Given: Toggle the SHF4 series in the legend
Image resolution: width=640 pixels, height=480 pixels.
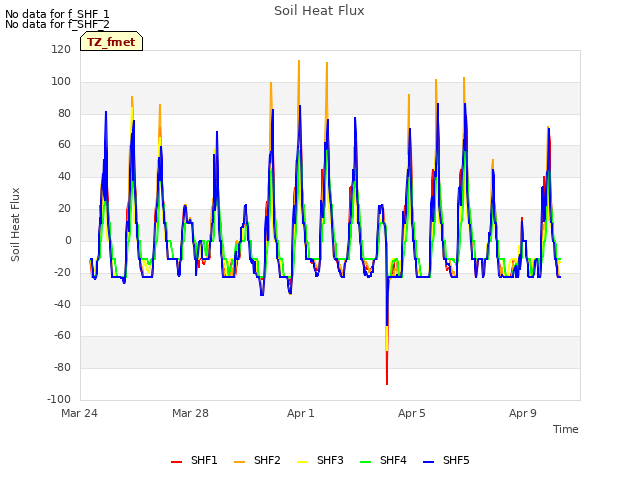Looking at the screenshot, I should 383,460.
